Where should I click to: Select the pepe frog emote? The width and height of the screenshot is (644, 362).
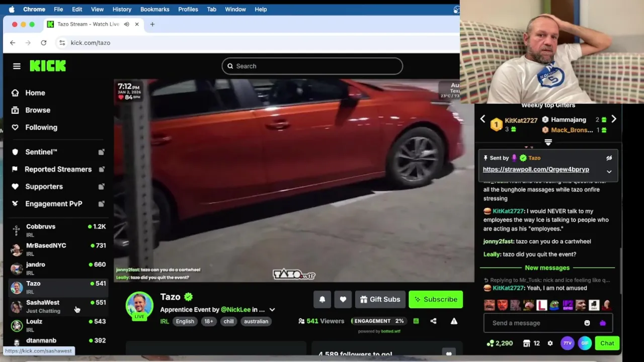554,305
